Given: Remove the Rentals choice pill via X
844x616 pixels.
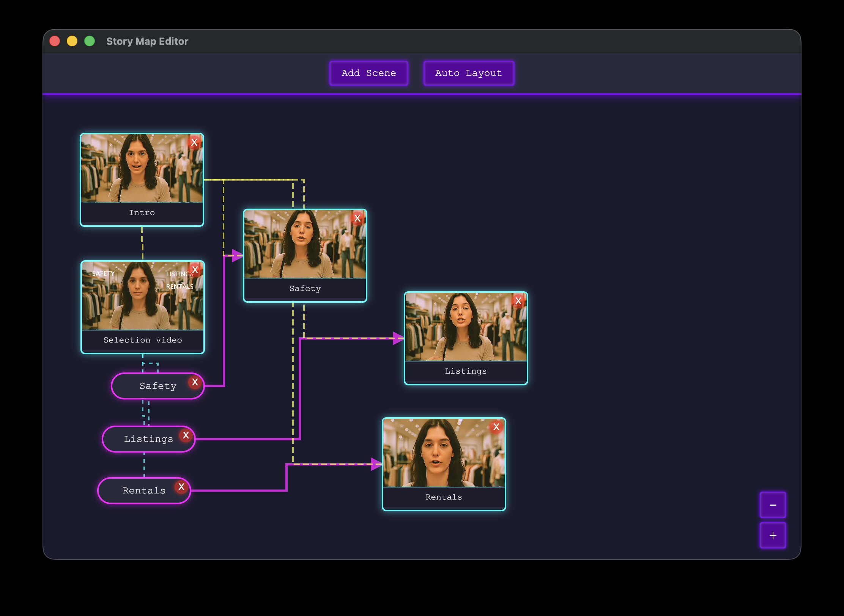Looking at the screenshot, I should point(181,487).
